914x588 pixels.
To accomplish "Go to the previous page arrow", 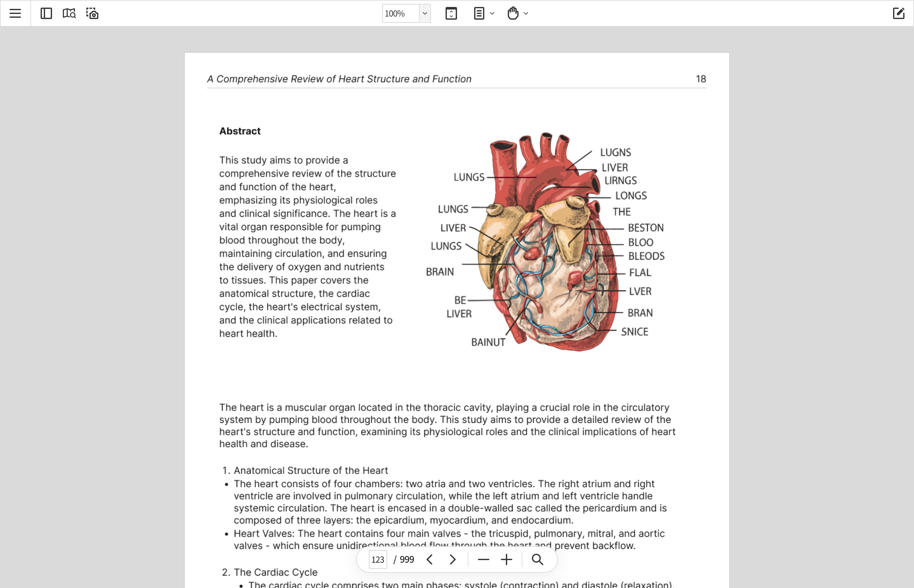I will click(430, 559).
